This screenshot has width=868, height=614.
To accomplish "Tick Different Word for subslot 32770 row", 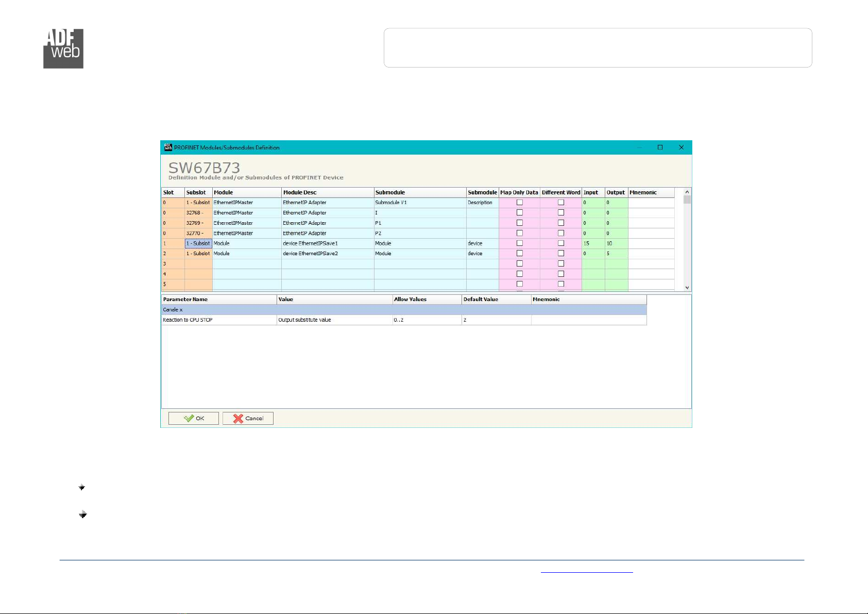I will tap(561, 233).
